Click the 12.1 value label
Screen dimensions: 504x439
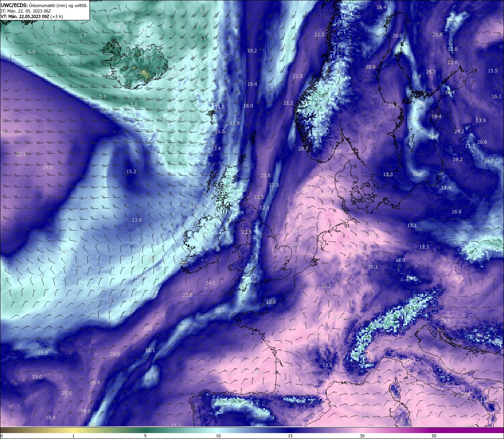point(150,350)
